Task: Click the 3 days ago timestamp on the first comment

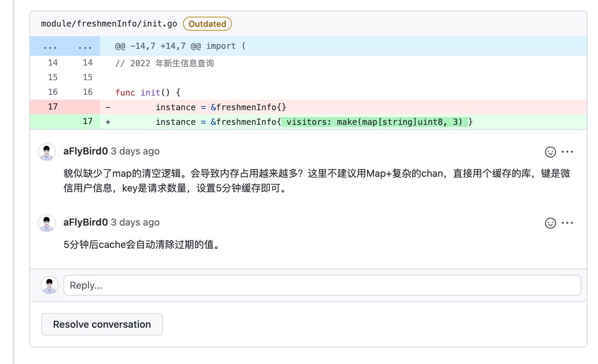Action: [135, 151]
